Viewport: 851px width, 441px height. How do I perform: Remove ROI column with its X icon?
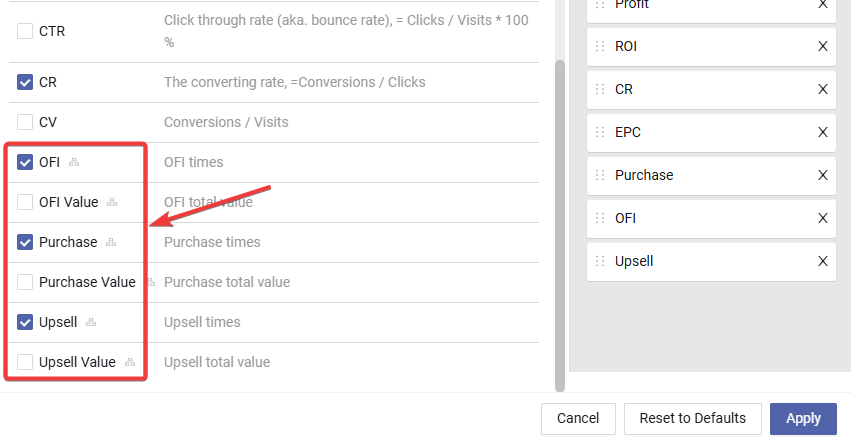(x=823, y=47)
